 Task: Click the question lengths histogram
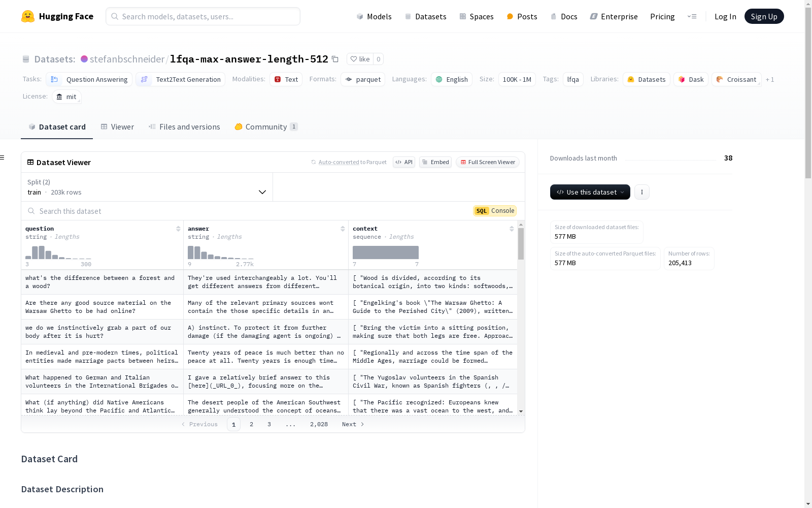pyautogui.click(x=58, y=252)
